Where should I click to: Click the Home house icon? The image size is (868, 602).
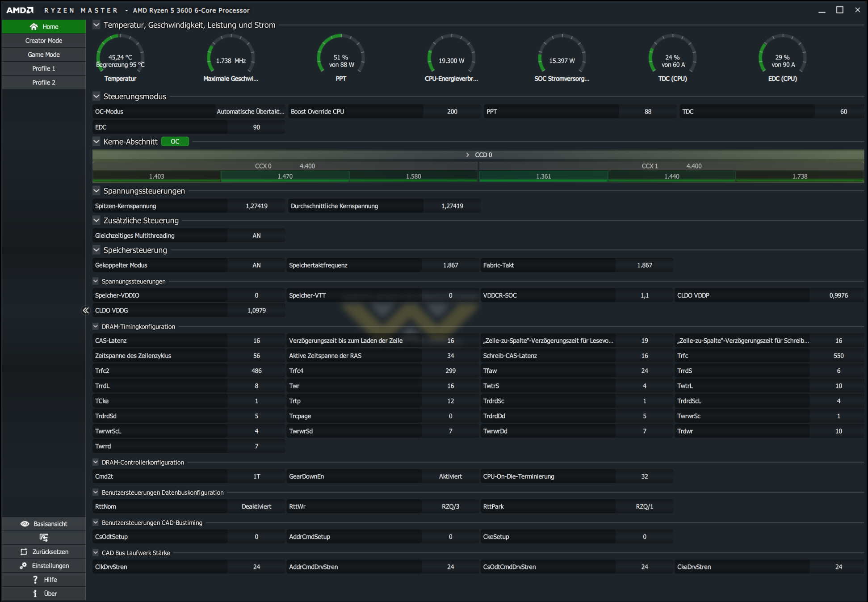click(34, 27)
